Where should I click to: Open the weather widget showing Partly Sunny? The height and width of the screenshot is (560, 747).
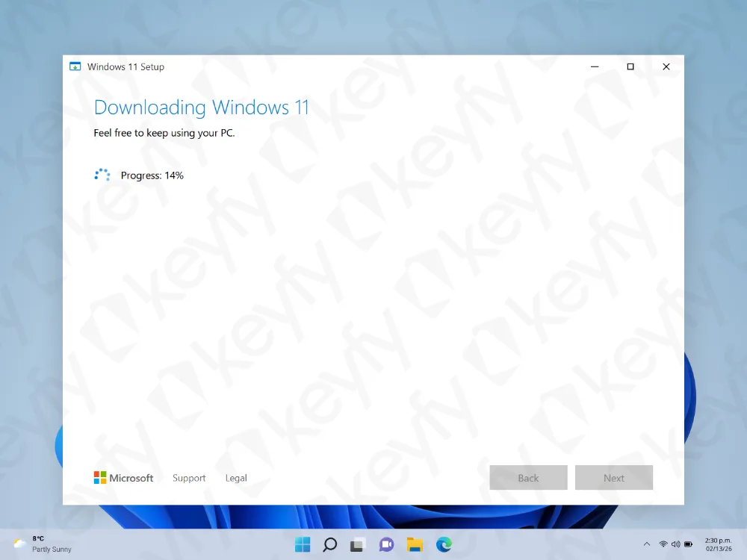coord(43,544)
